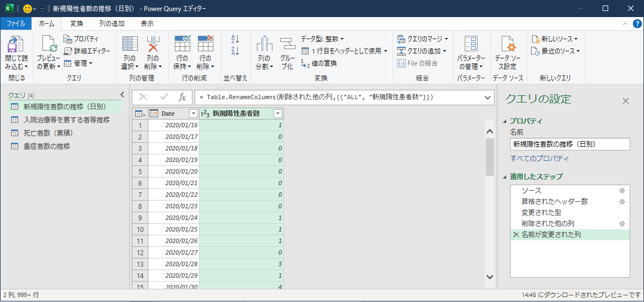The height and width of the screenshot is (302, 644).
Task: Switch to the 変換 tab
Action: [77, 23]
